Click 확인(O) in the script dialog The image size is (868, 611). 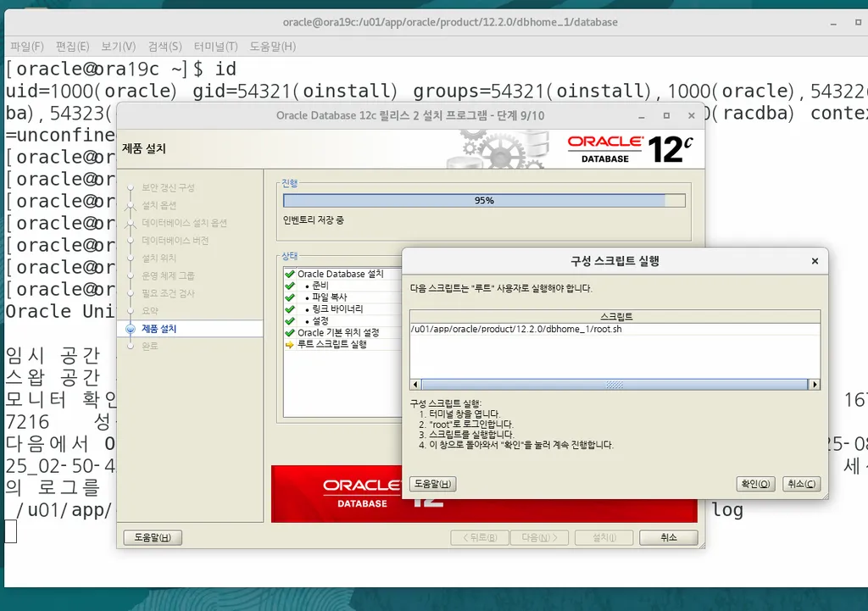[x=755, y=484]
